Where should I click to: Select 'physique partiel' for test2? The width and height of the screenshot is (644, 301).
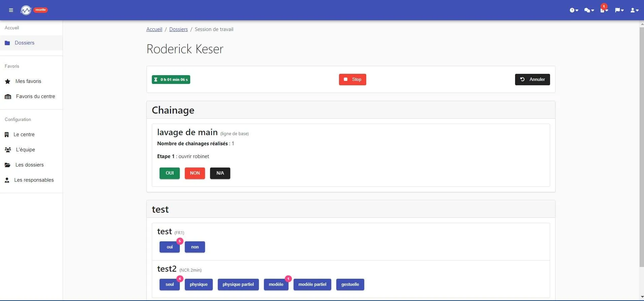click(x=238, y=284)
